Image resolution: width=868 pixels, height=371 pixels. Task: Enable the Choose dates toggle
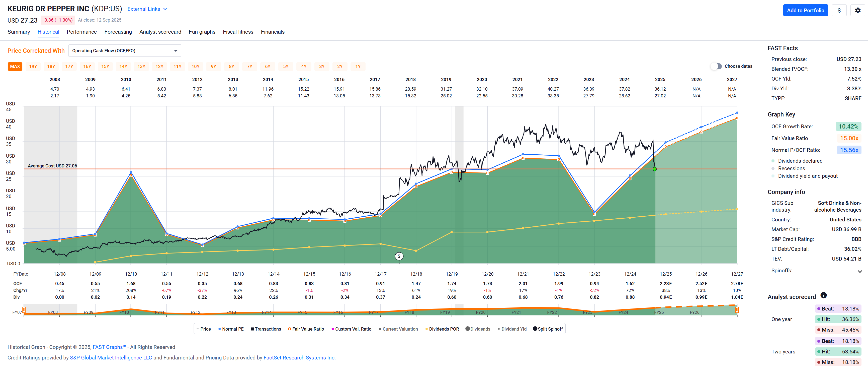pyautogui.click(x=716, y=67)
